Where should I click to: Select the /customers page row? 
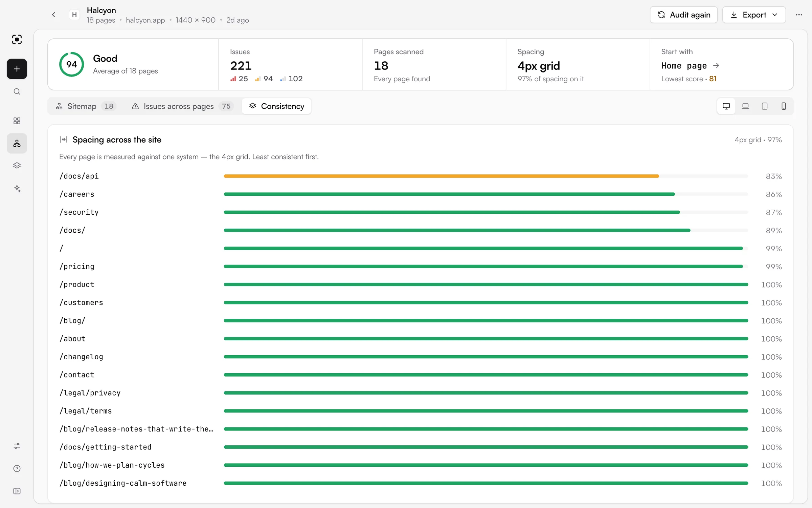tap(421, 302)
